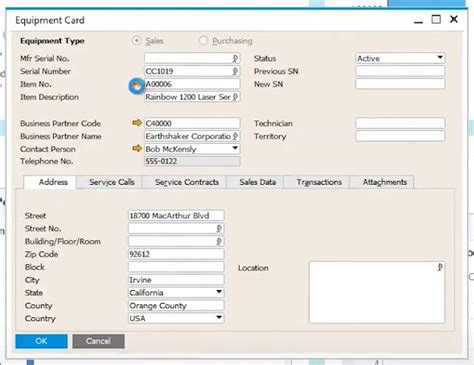Open the Status dropdown showing Active
Viewport: 474px width, 365px height.
[440, 58]
